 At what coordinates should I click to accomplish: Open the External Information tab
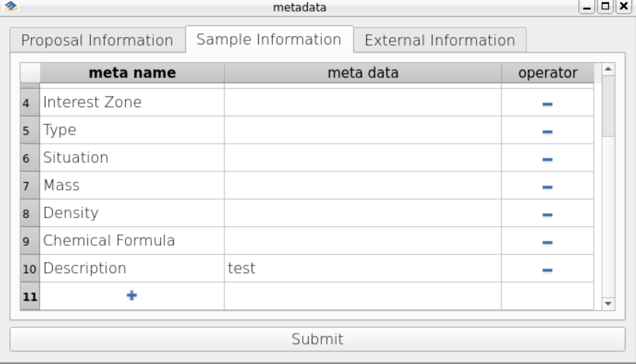coord(440,40)
